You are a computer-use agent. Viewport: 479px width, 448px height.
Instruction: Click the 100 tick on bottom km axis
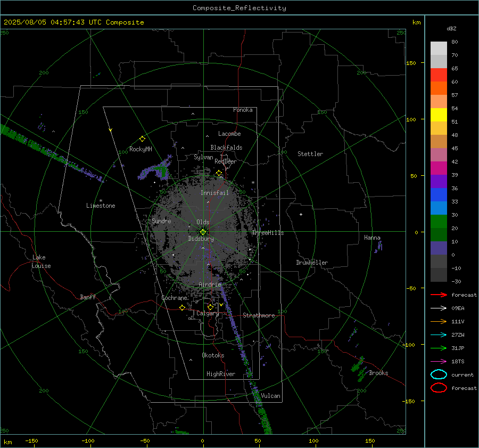point(313,441)
